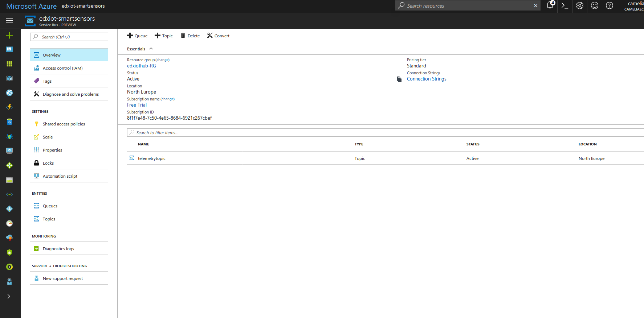Open Tags menu item
644x318 pixels.
[69, 81]
